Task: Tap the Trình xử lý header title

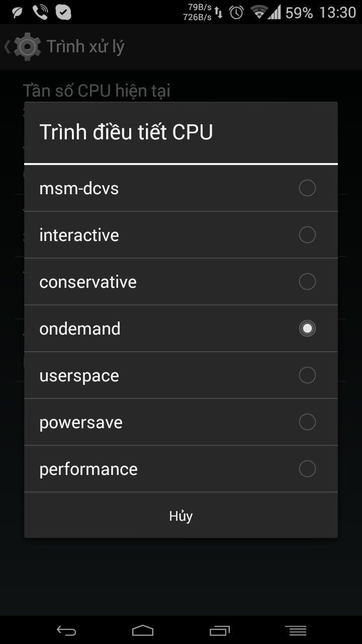Action: pos(85,46)
